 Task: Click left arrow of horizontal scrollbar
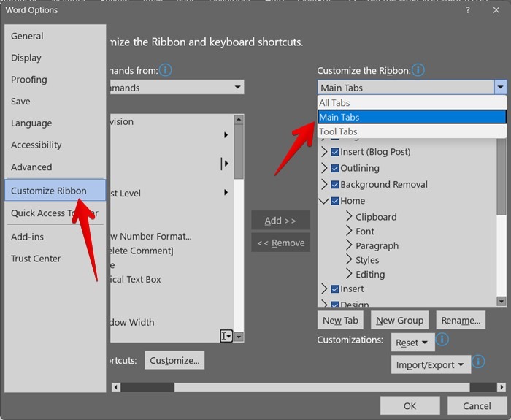[115, 387]
